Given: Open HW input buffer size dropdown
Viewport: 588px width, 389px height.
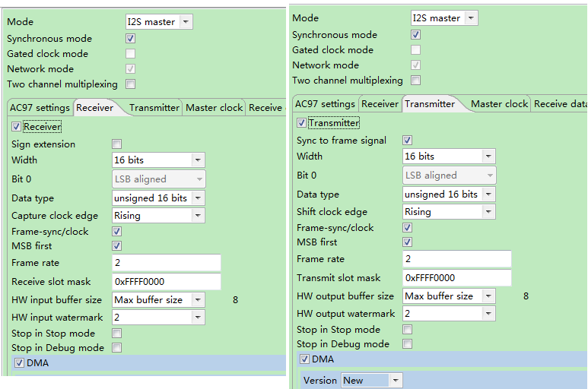Looking at the screenshot, I should [159, 300].
